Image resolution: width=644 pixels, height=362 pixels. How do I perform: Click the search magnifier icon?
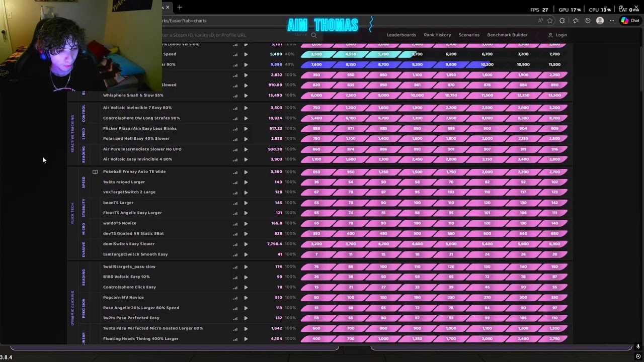[314, 35]
